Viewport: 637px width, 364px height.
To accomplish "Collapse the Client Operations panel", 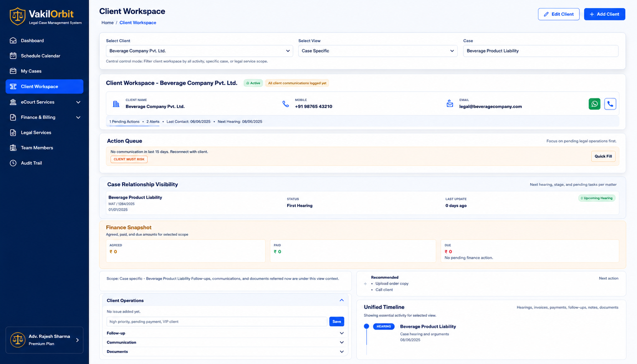I will point(341,300).
